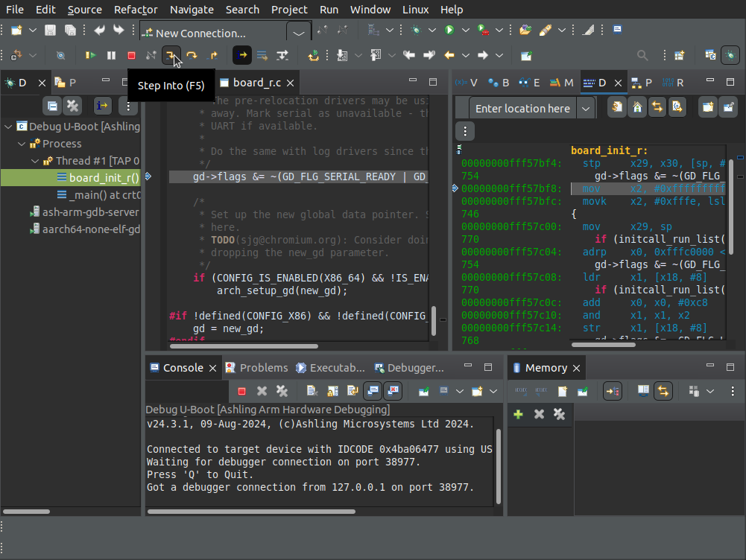Add a new memory monitor
The width and height of the screenshot is (746, 560).
click(x=518, y=414)
